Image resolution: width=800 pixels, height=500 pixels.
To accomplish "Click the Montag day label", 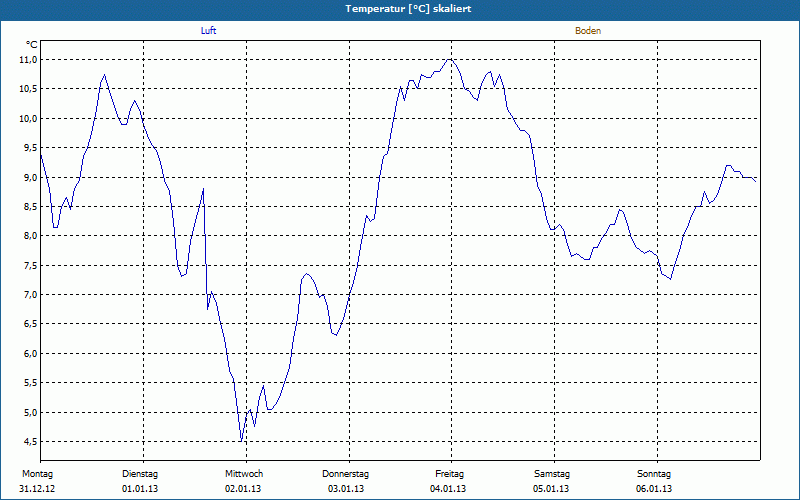I will pyautogui.click(x=37, y=474).
